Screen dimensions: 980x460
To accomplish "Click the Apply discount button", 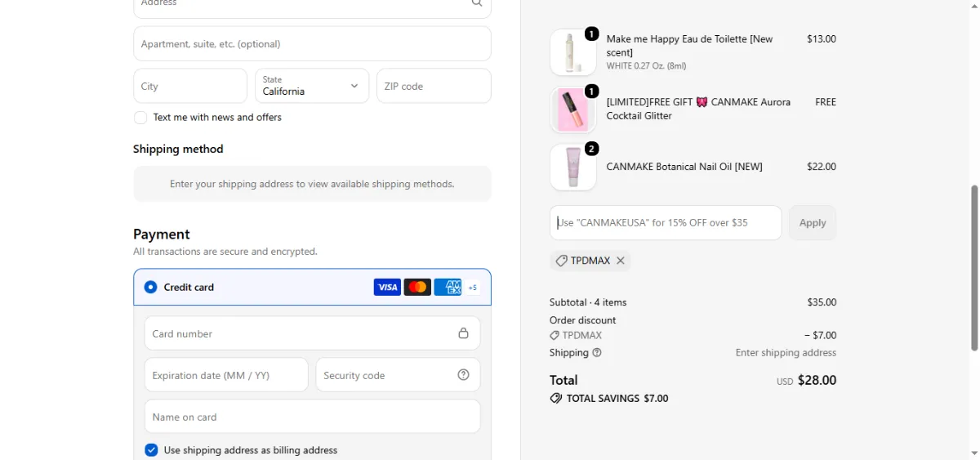I will [x=813, y=223].
